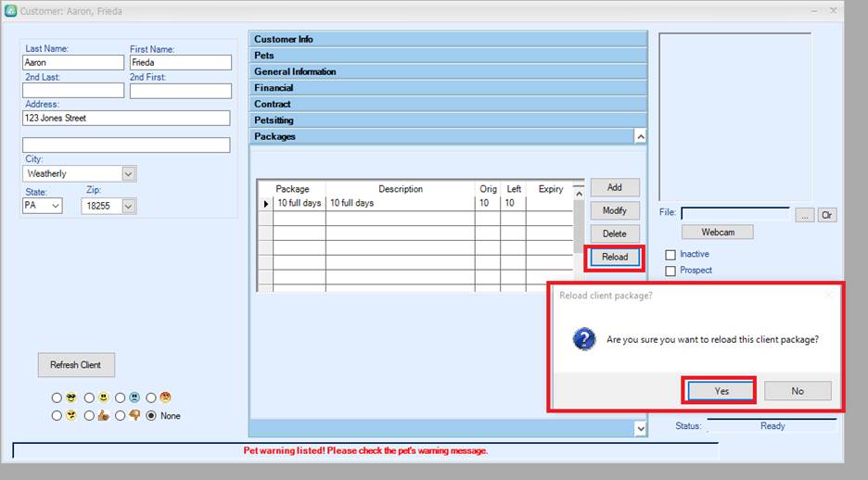Image resolution: width=868 pixels, height=480 pixels.
Task: Click the Add package button
Action: pyautogui.click(x=615, y=187)
